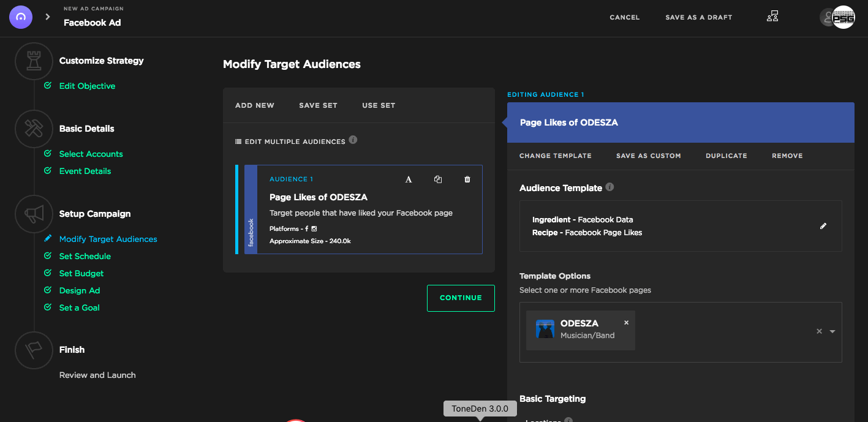The width and height of the screenshot is (868, 422).
Task: Click the check icon beside Edit Objective
Action: tap(48, 86)
